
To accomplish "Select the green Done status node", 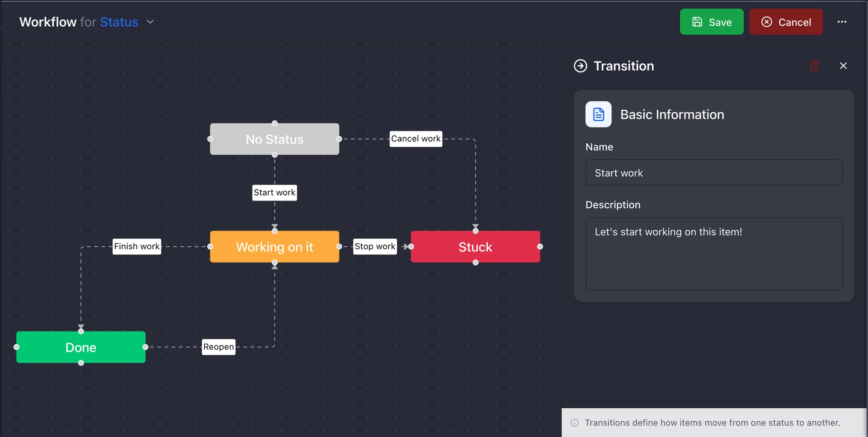I will pos(81,347).
